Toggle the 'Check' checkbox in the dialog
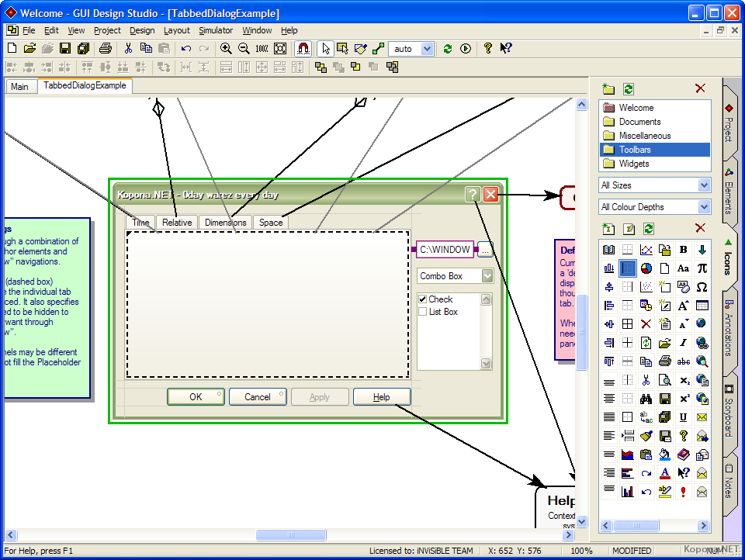 pos(422,299)
